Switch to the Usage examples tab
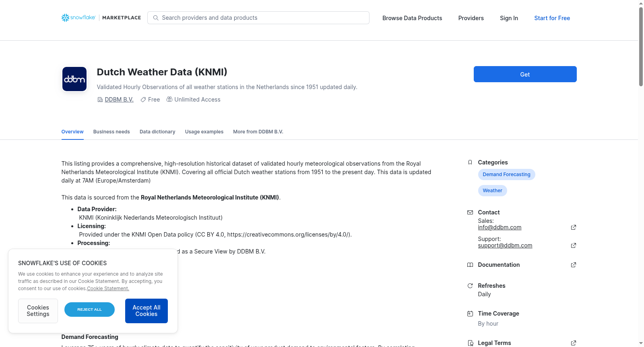The image size is (644, 347). point(204,132)
